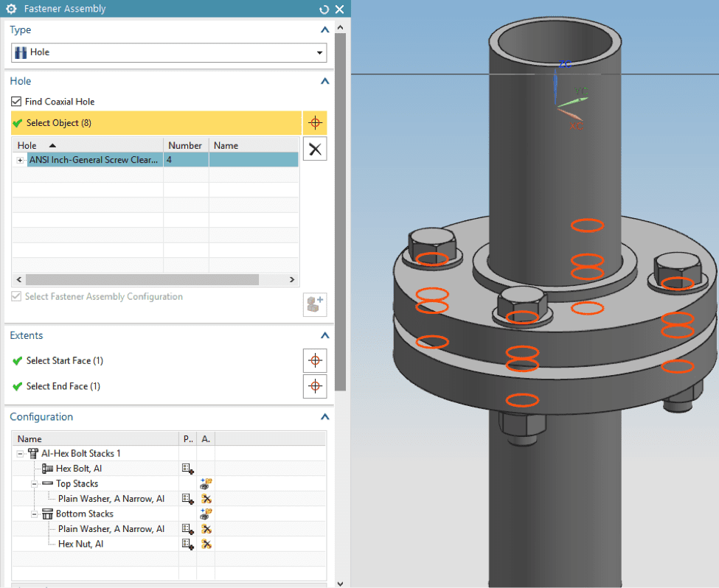The height and width of the screenshot is (588, 719).
Task: Collapse the Bottom Stacks node
Action: [35, 514]
